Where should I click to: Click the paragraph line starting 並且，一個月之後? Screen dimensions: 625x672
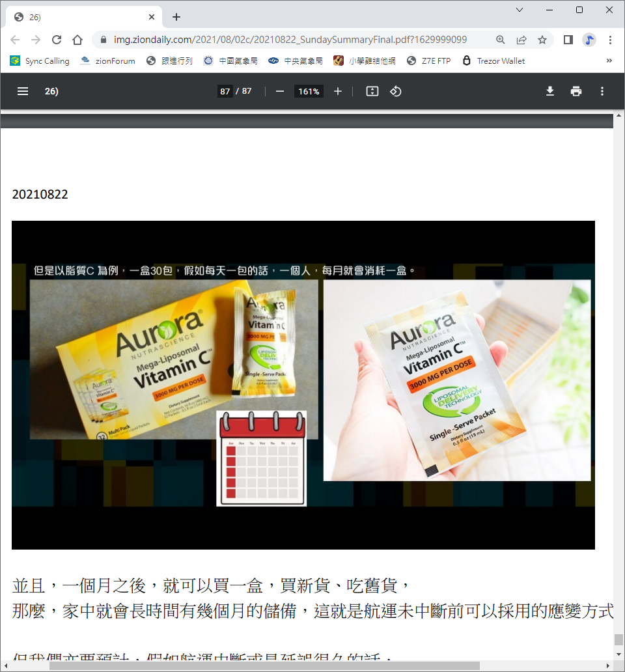pyautogui.click(x=211, y=585)
